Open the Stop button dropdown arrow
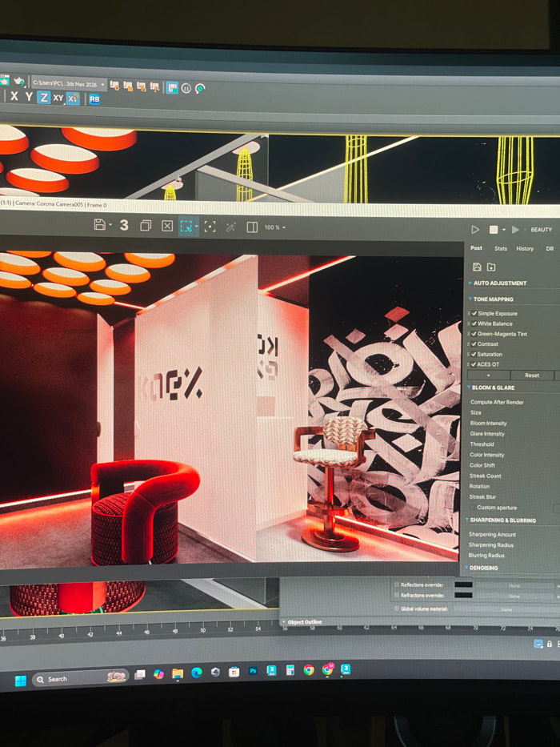Image resolution: width=560 pixels, height=747 pixels. [504, 230]
